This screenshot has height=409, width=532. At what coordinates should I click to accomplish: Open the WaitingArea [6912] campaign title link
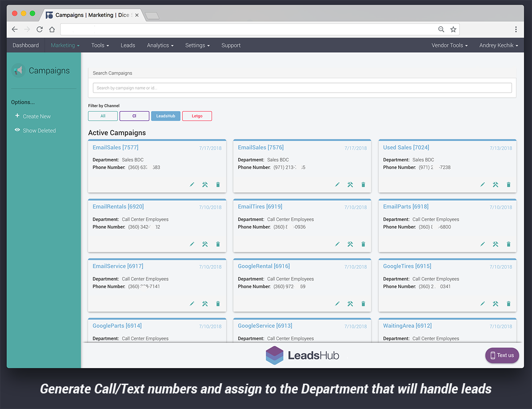coord(407,325)
